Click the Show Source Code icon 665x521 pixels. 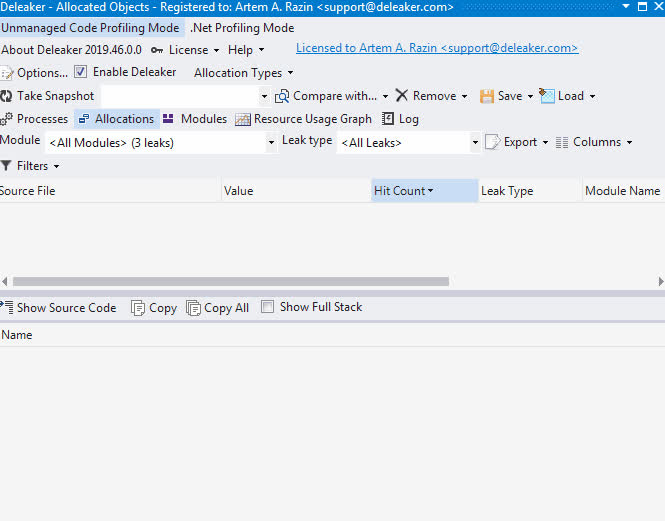pos(7,307)
